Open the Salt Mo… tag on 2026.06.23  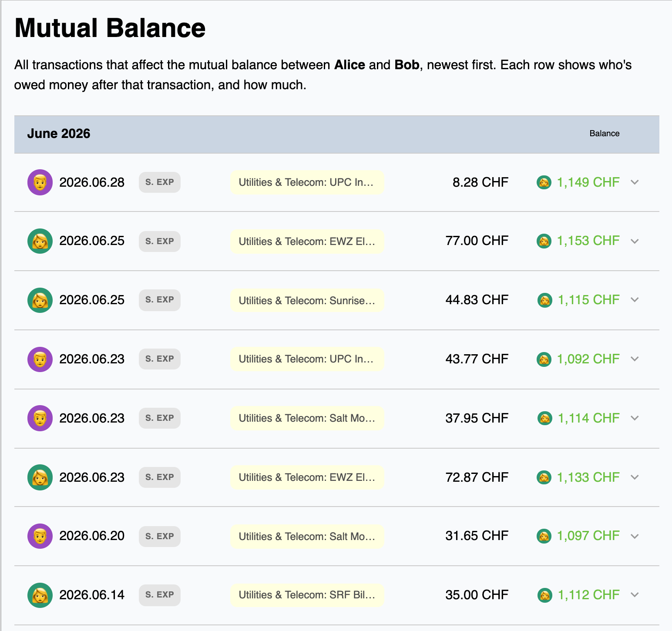(x=307, y=418)
